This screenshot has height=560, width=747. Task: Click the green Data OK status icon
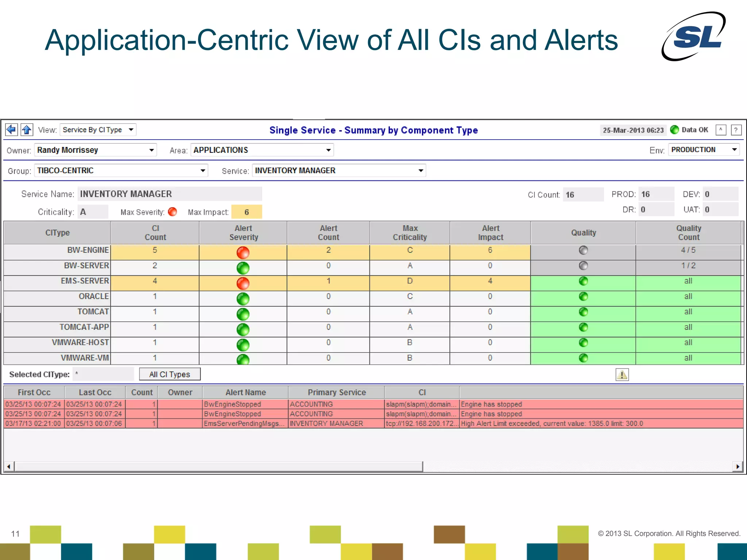(674, 130)
